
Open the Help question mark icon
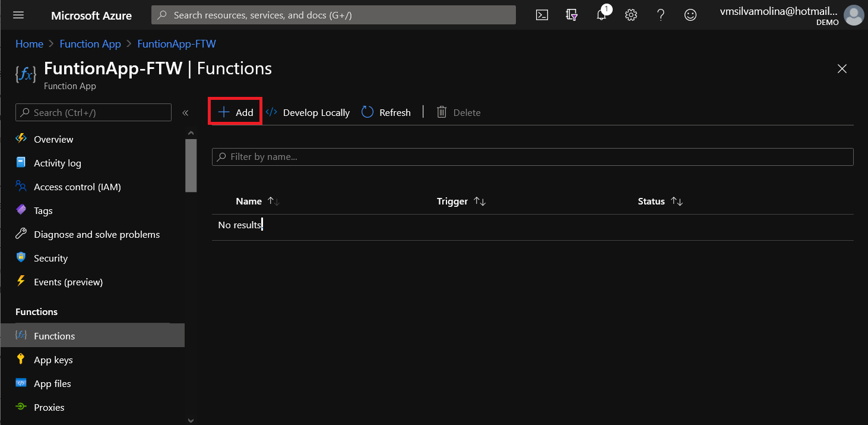pyautogui.click(x=661, y=15)
